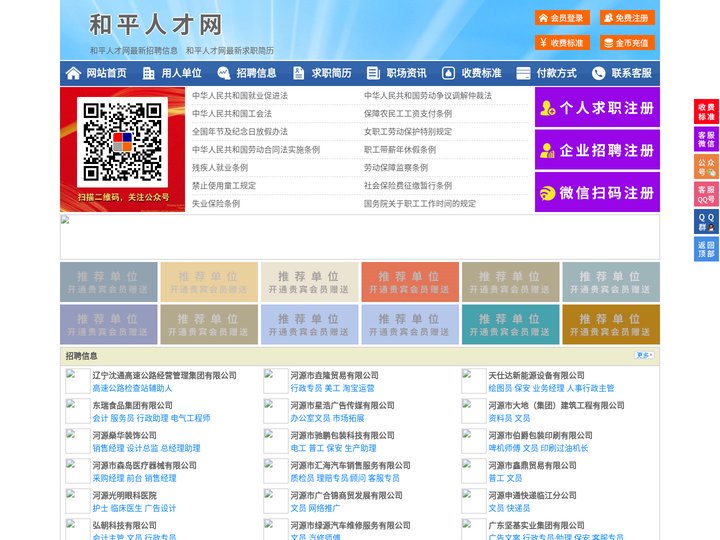Open company 河源市森岛医疗器械有限公司

tap(145, 465)
